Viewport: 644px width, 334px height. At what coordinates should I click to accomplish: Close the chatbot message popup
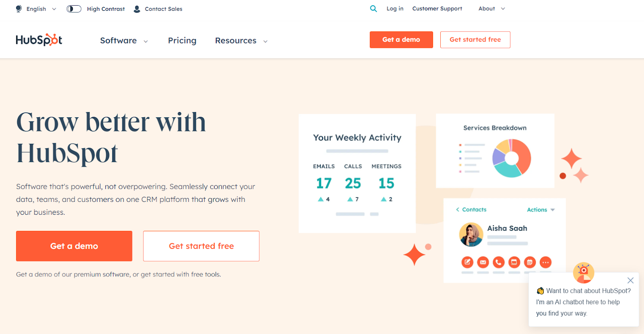click(630, 280)
